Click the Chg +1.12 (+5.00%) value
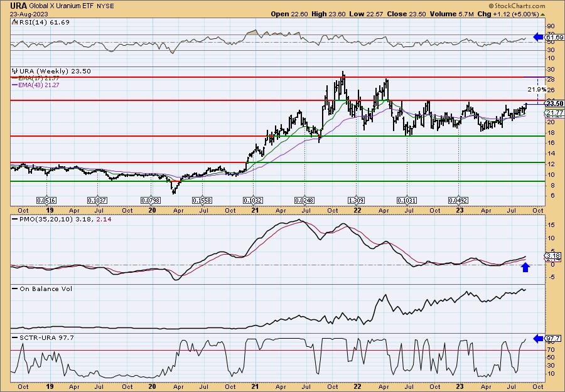This screenshot has height=392, width=565. (508, 14)
